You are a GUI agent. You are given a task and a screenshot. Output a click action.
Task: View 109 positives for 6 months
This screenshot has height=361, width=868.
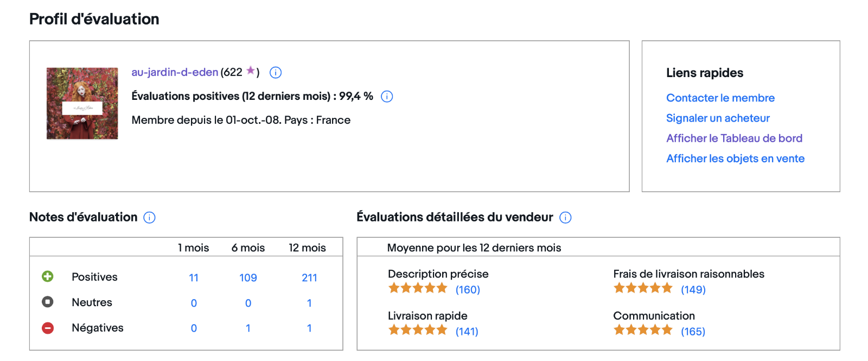(248, 277)
